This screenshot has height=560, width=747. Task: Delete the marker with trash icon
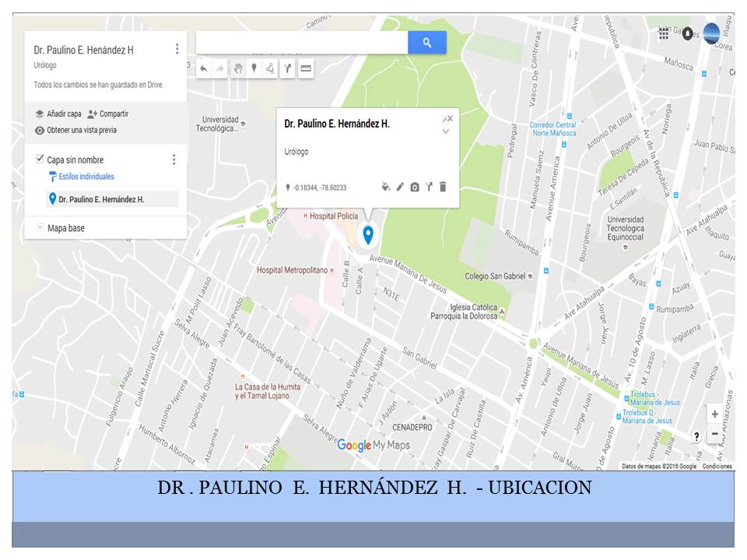[443, 187]
